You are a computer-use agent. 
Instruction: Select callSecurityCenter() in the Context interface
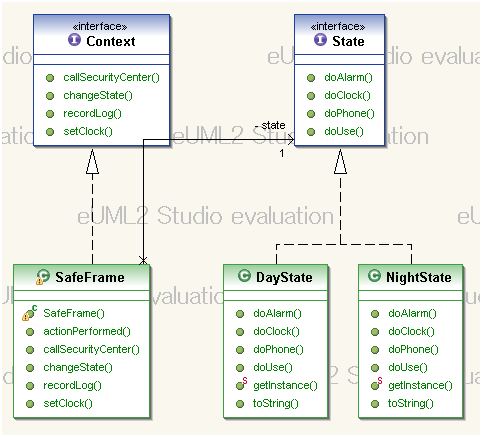click(x=111, y=77)
